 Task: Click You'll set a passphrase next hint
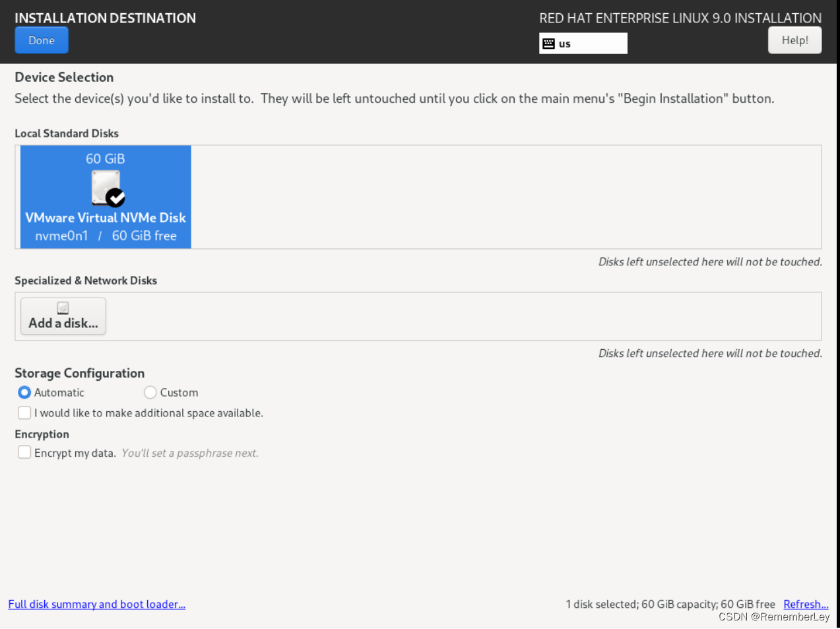click(190, 453)
